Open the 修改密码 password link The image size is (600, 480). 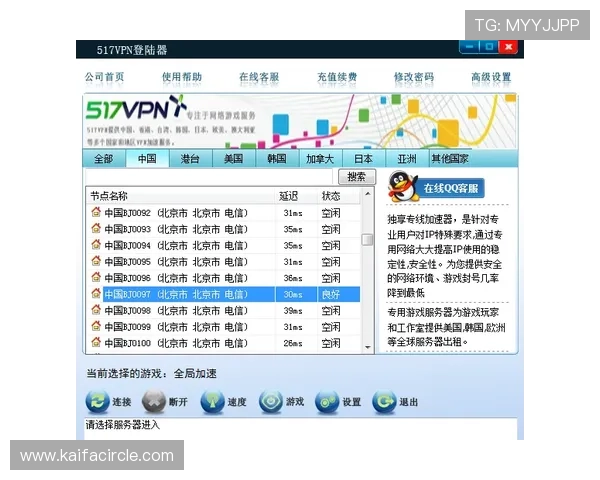point(414,77)
